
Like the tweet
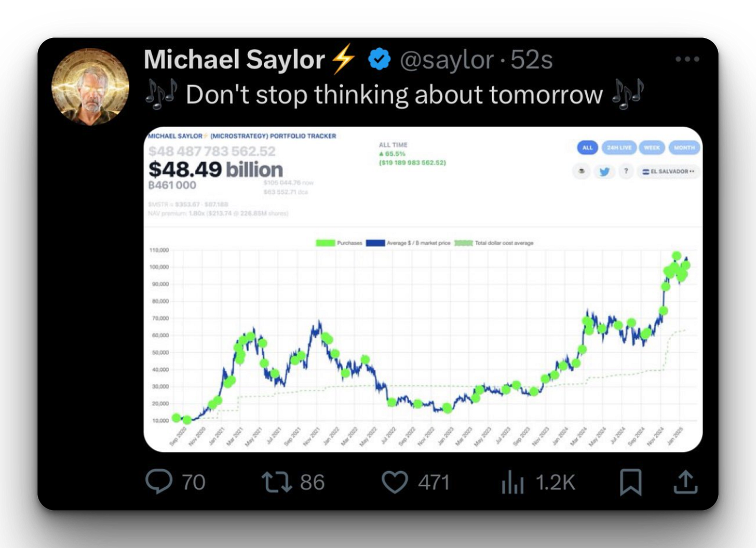pyautogui.click(x=395, y=483)
